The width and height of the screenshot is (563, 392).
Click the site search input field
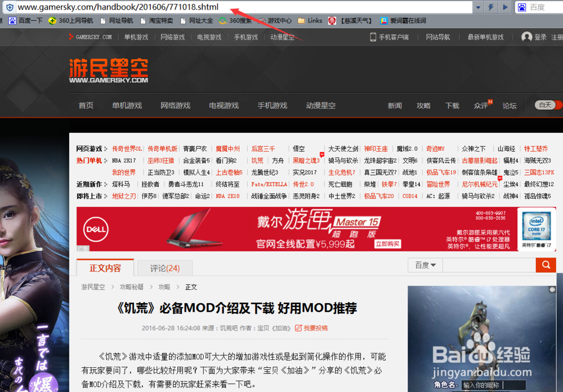[x=489, y=265]
